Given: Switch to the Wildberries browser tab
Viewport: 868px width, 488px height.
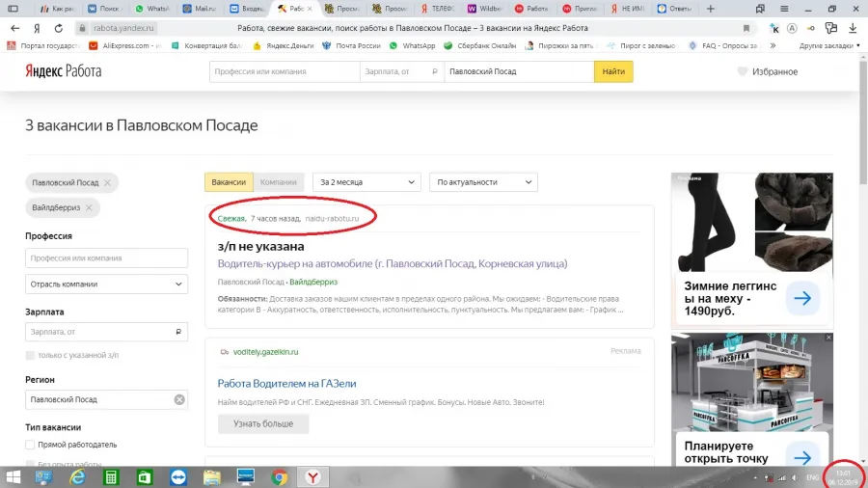Looking at the screenshot, I should [x=484, y=9].
